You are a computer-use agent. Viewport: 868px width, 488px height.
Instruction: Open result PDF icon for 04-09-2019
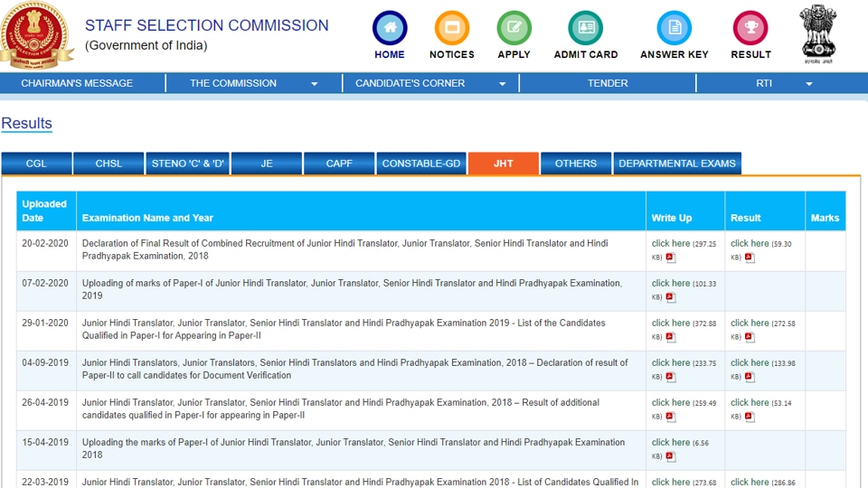tap(750, 377)
